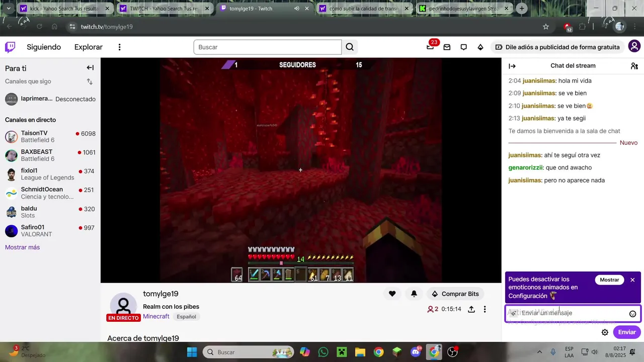Close the animated emotes notice
Screen dimensions: 644x362
632,280
